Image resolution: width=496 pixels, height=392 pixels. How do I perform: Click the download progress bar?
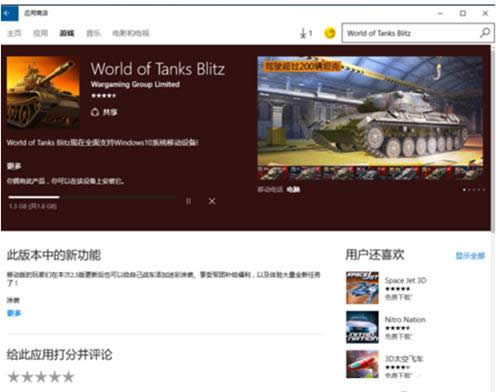tap(92, 197)
